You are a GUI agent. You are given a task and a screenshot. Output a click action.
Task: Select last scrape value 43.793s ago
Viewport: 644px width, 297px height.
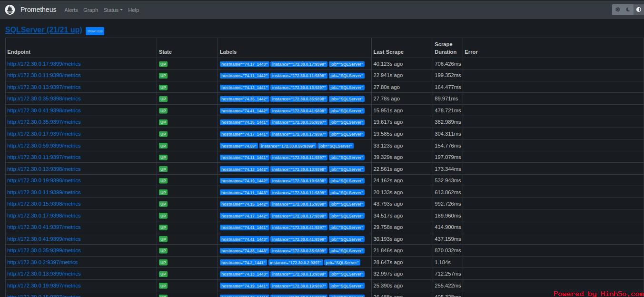pyautogui.click(x=388, y=204)
